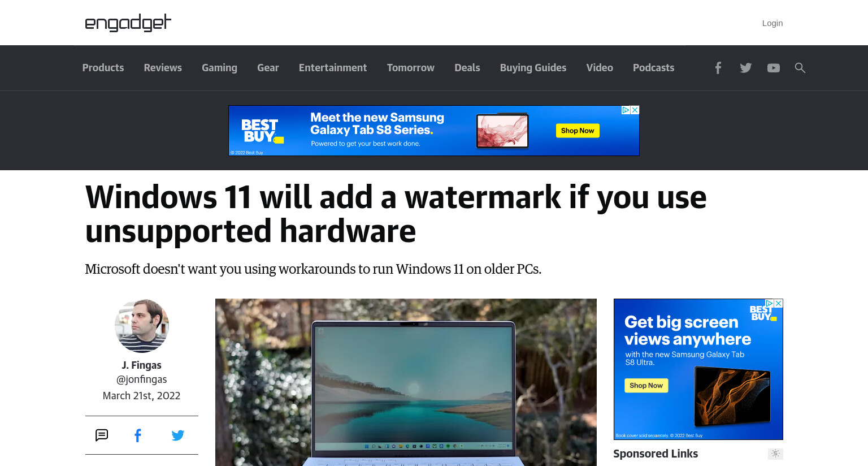
Task: Close the top Best Buy banner ad
Action: pos(635,110)
